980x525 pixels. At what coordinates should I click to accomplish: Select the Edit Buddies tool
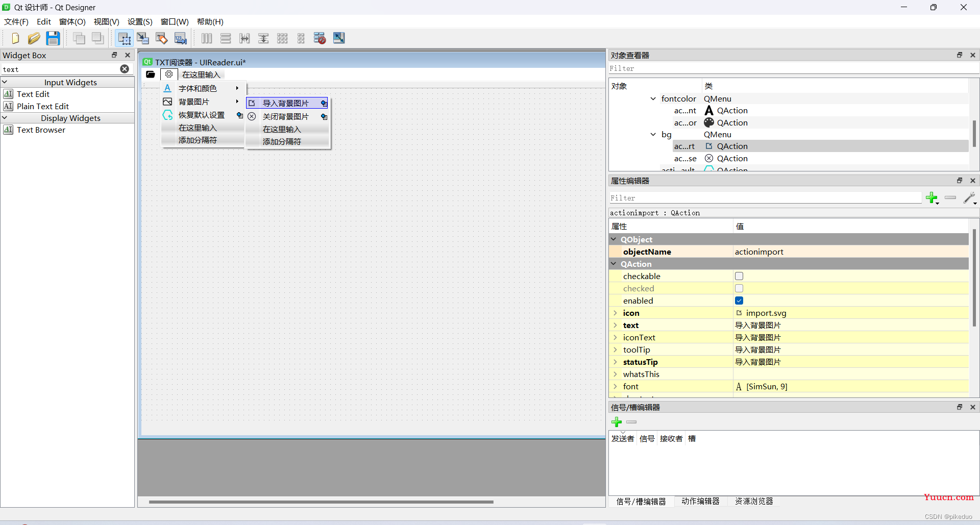[x=162, y=38]
